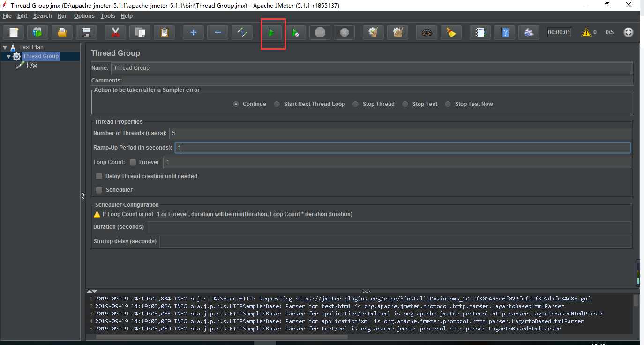Click the Thread Group gear icon
The image size is (644, 345).
[x=16, y=56]
